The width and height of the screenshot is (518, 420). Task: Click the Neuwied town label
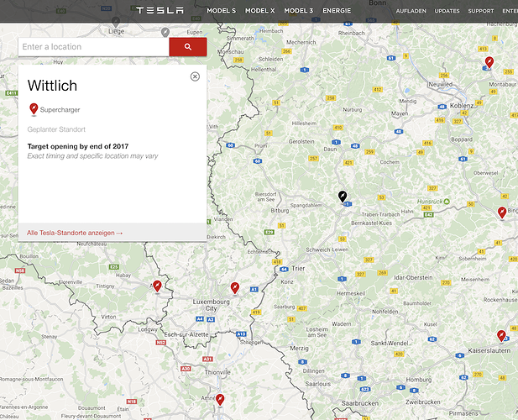pos(441,84)
